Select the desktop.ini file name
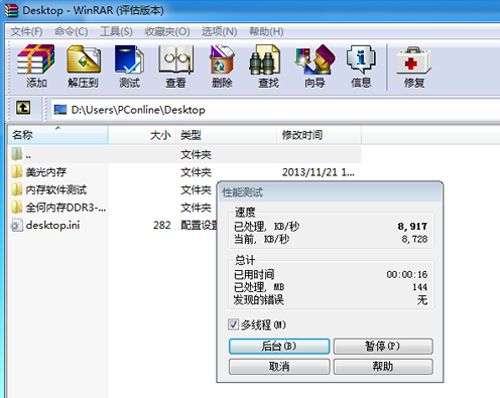Screen dimensions: 500x398 pos(53,225)
